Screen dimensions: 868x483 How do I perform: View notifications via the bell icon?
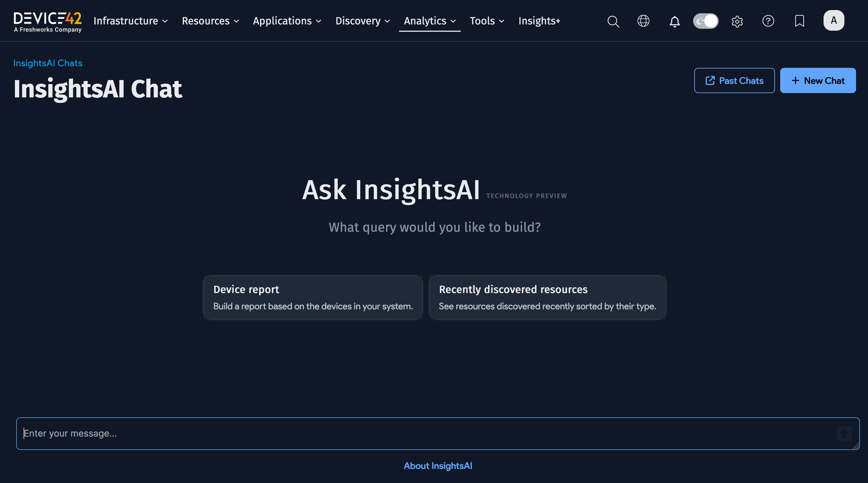[674, 21]
